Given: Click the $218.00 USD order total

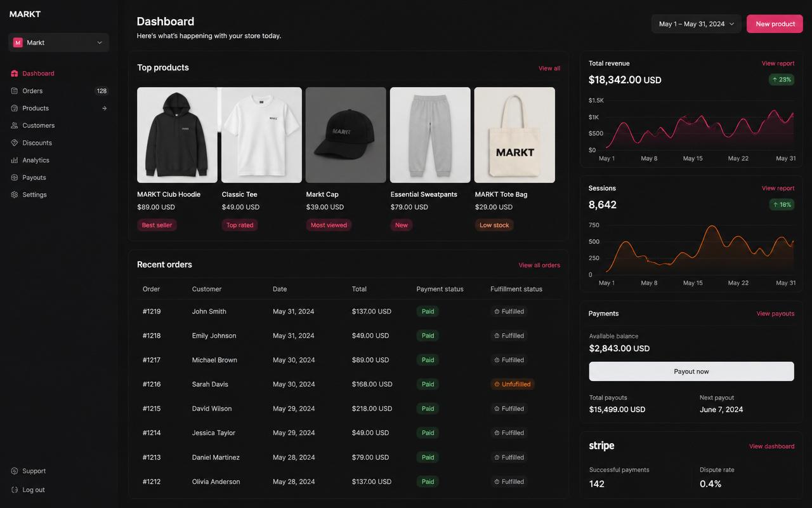Looking at the screenshot, I should tap(372, 409).
